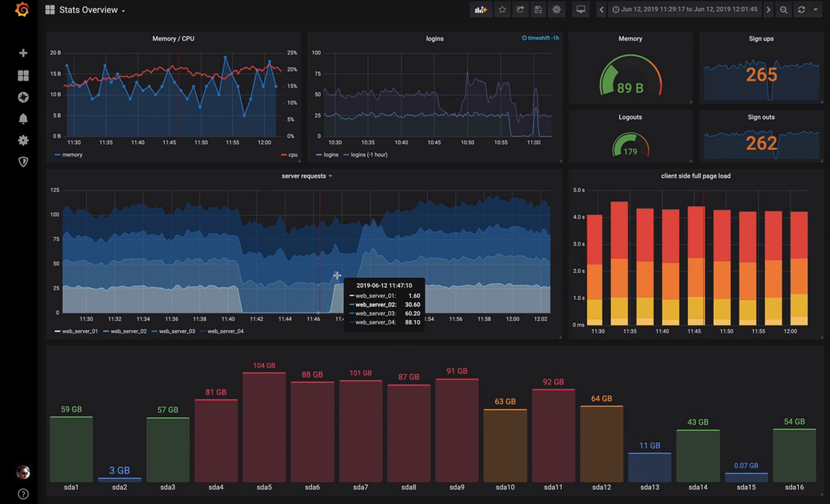Open color picker for logins legend swatch
This screenshot has height=504, width=830.
[320, 154]
